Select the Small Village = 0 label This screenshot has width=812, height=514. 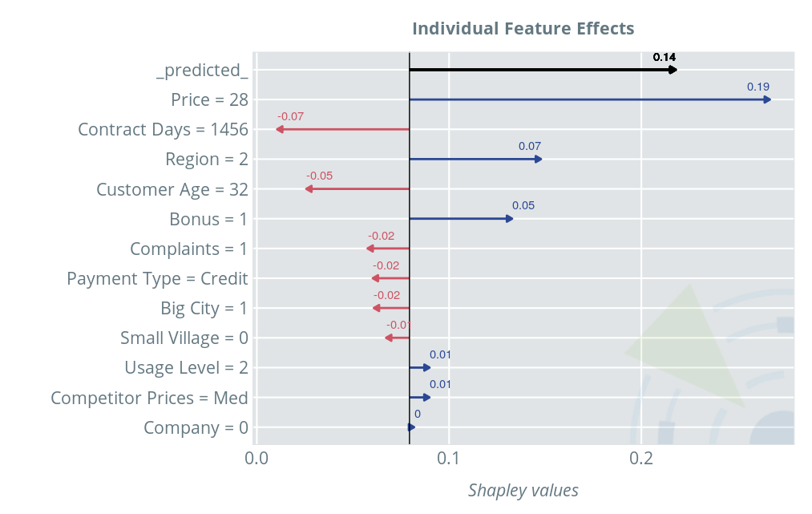pos(184,338)
